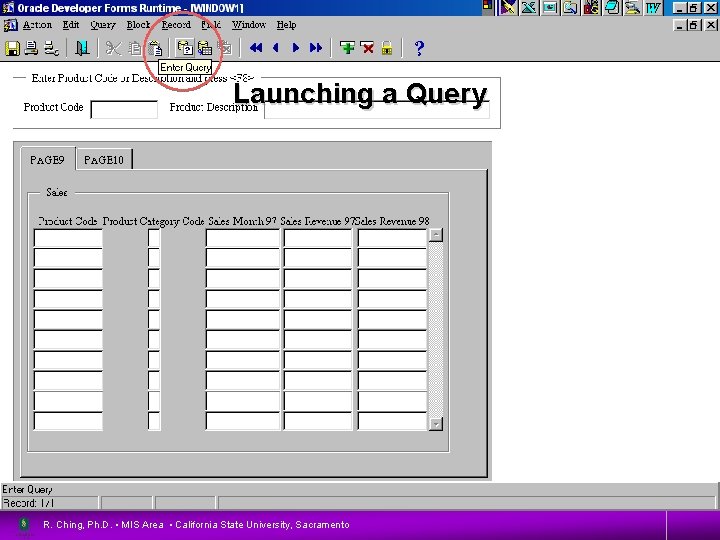This screenshot has width=720, height=540.
Task: Select top-row Product Code cell in Sales grid
Action: click(x=68, y=238)
